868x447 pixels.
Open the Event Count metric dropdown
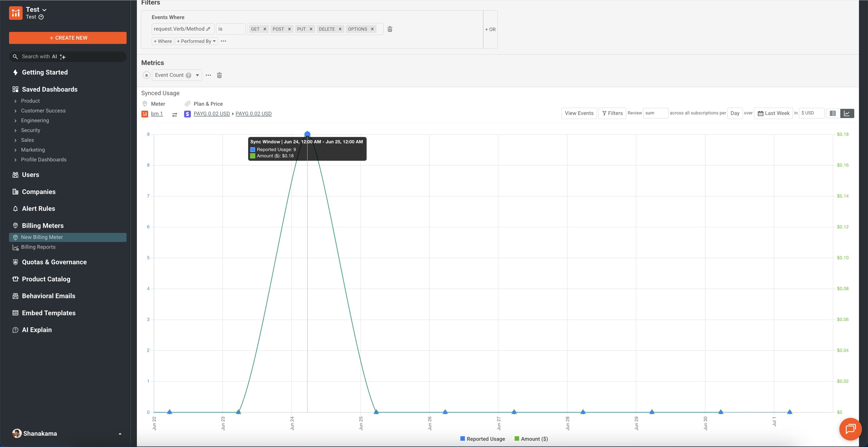click(x=177, y=75)
